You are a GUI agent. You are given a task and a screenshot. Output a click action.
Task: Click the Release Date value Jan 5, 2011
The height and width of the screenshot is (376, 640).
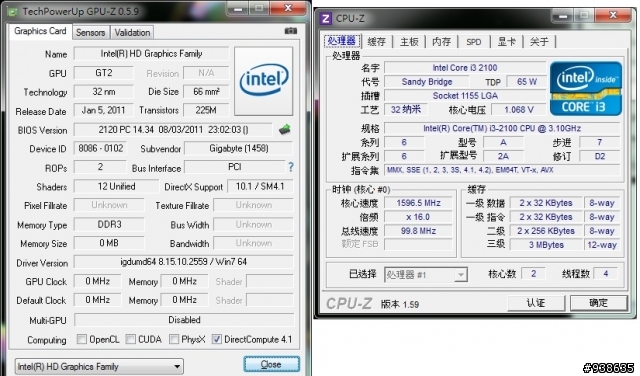pyautogui.click(x=104, y=110)
